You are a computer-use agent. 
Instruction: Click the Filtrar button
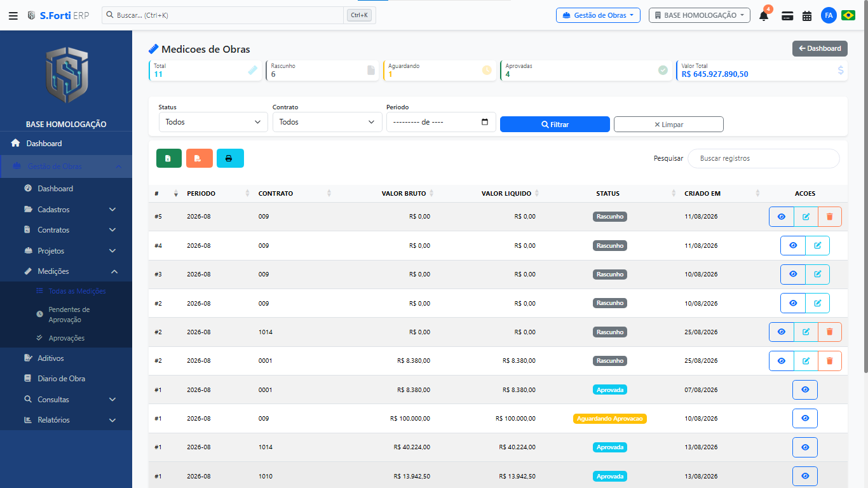(555, 125)
